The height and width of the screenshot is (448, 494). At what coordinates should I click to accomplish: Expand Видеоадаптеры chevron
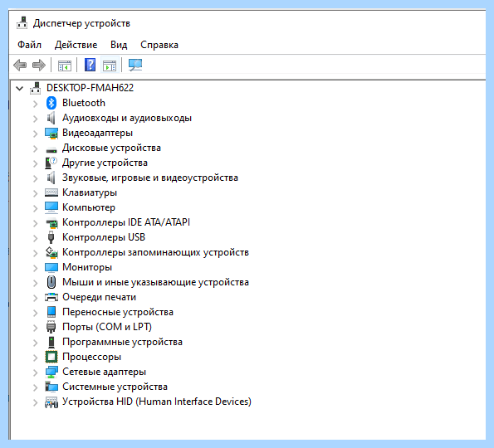35,134
